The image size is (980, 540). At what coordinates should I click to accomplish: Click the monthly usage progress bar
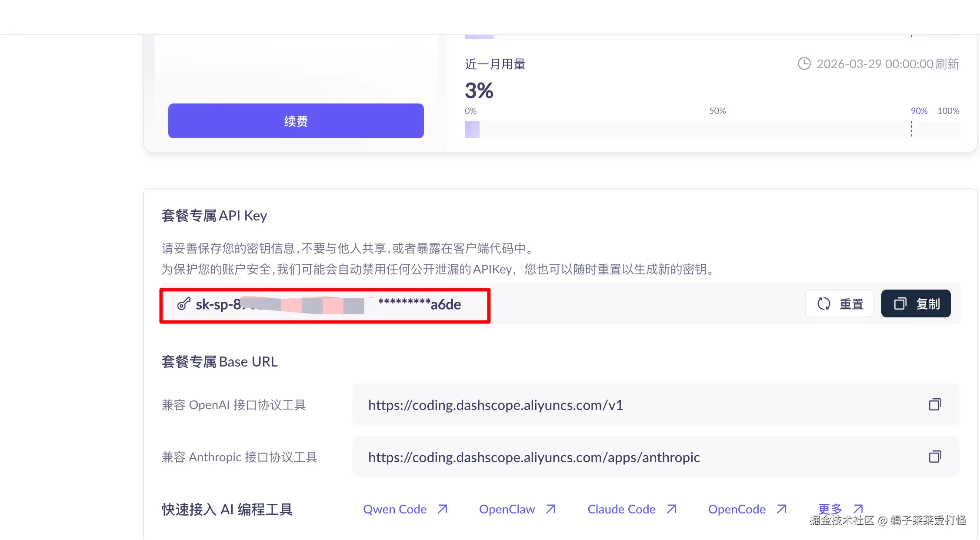click(x=712, y=130)
